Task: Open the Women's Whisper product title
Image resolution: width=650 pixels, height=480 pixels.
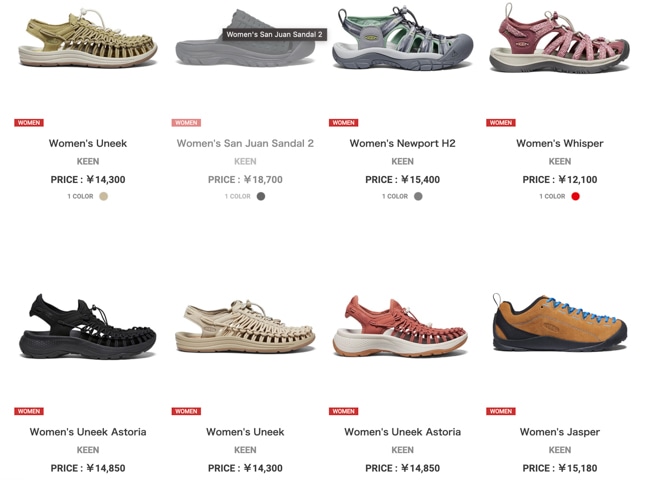Action: [x=560, y=143]
